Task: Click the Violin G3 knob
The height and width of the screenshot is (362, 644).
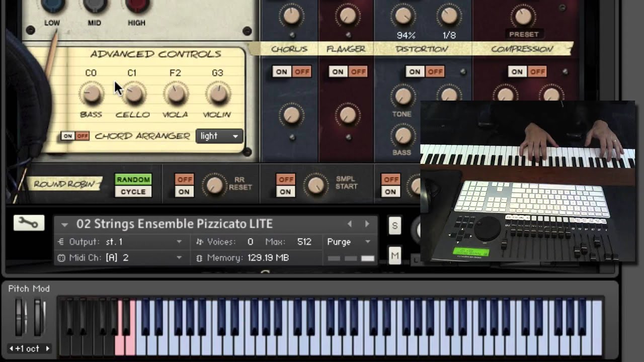Action: [x=217, y=94]
